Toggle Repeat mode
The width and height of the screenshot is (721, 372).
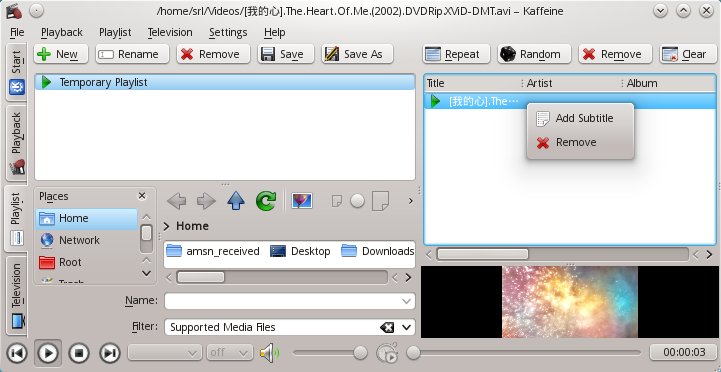click(x=456, y=54)
